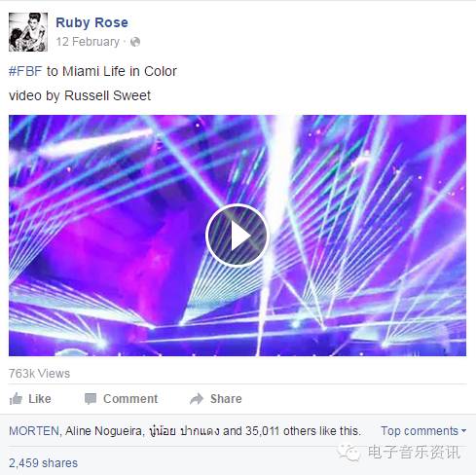Open the Ruby Rose profile name link

coord(92,22)
